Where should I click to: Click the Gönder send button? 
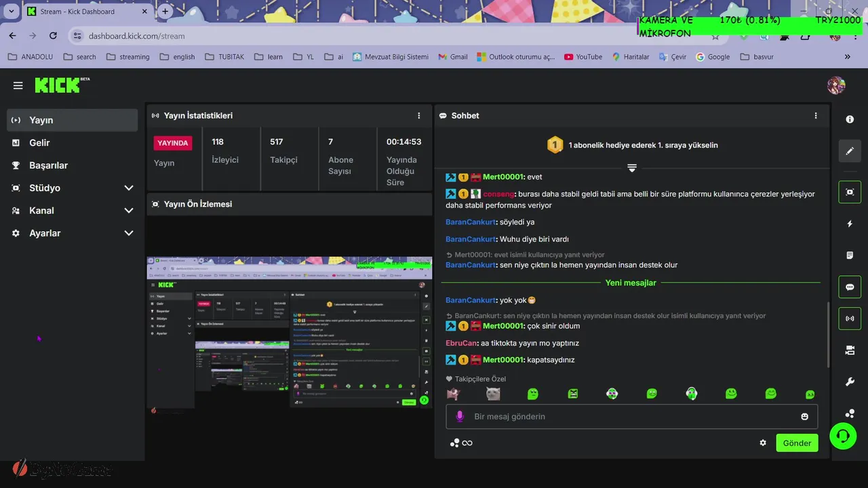(x=797, y=443)
